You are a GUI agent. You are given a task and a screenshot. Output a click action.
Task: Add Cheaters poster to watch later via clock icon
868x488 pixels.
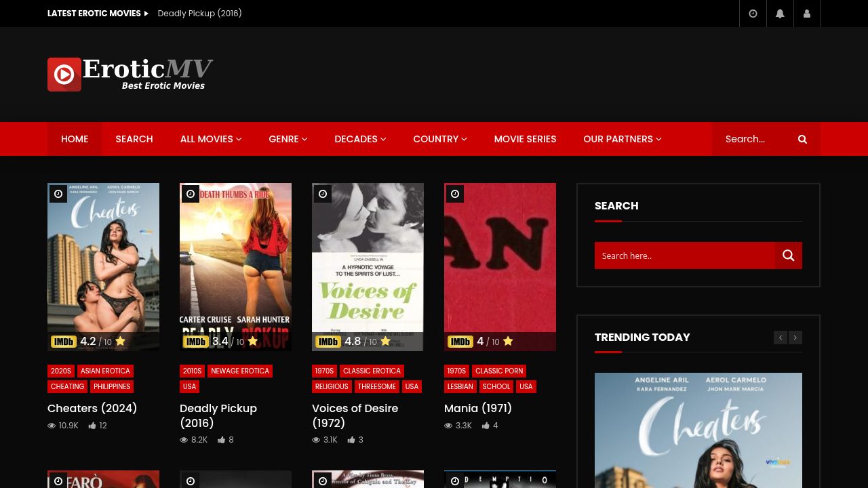[58, 194]
